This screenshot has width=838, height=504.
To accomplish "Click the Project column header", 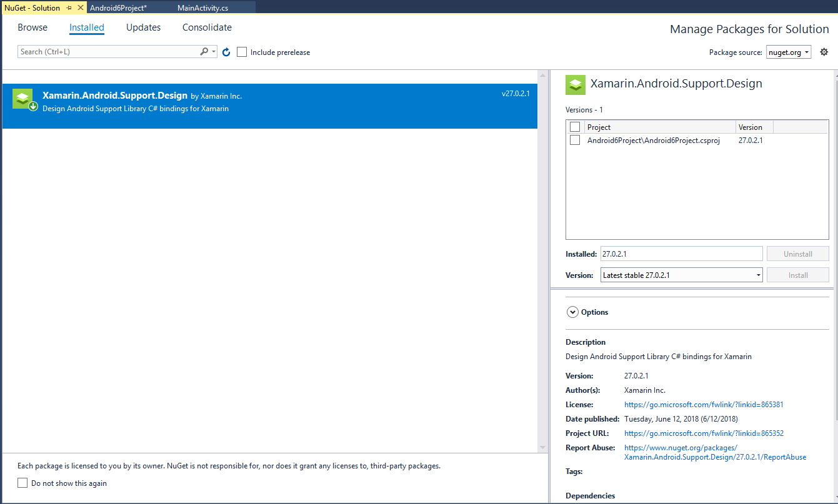I will [660, 127].
